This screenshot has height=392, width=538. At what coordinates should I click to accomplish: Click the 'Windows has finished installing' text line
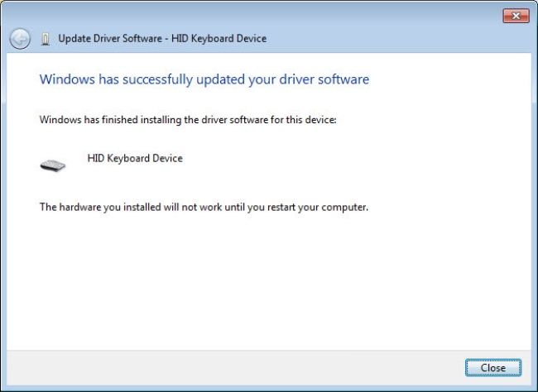188,120
